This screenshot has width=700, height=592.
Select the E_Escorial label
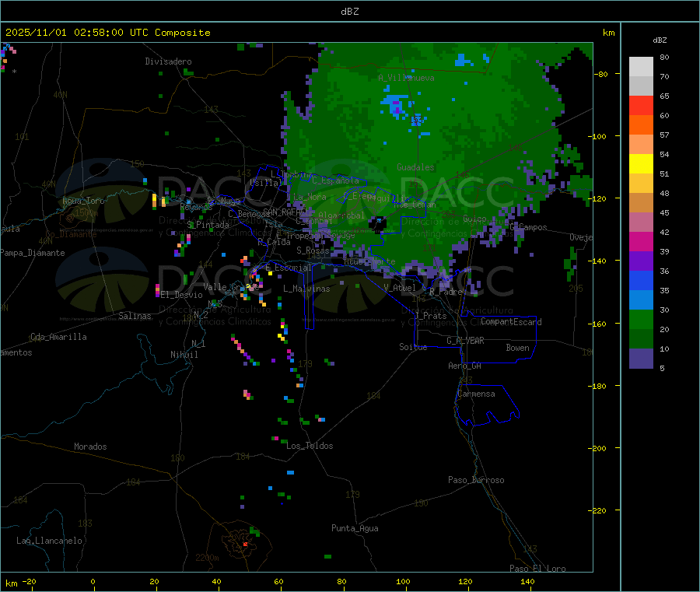tap(289, 268)
